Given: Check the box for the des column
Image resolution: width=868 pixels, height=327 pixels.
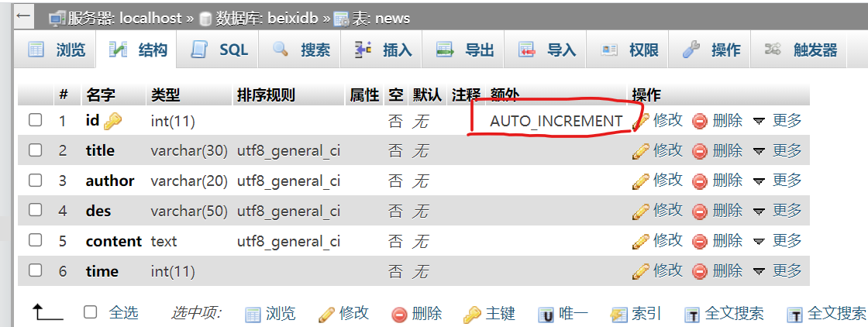Looking at the screenshot, I should 36,210.
